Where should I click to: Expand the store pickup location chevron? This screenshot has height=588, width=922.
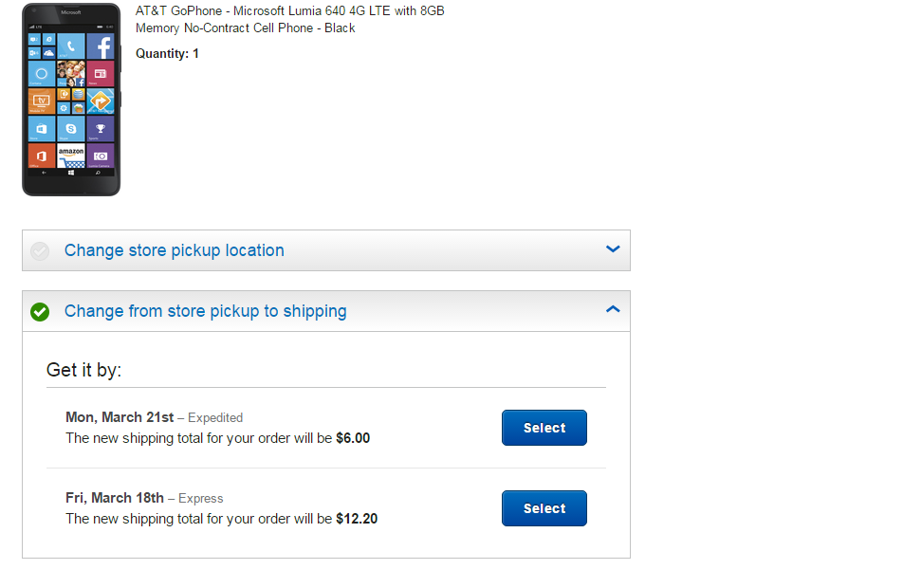pyautogui.click(x=613, y=249)
